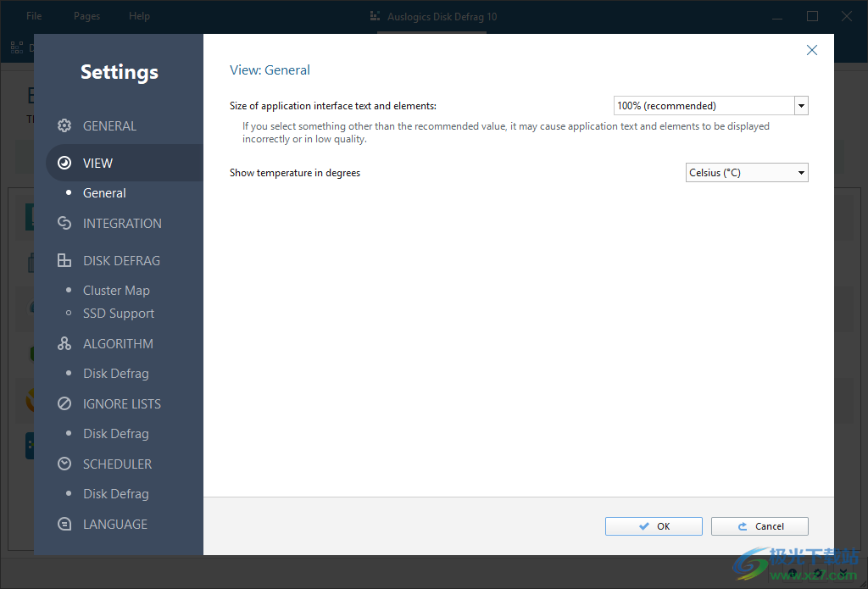Click the SCHEDULER clock icon
868x589 pixels.
[x=64, y=464]
